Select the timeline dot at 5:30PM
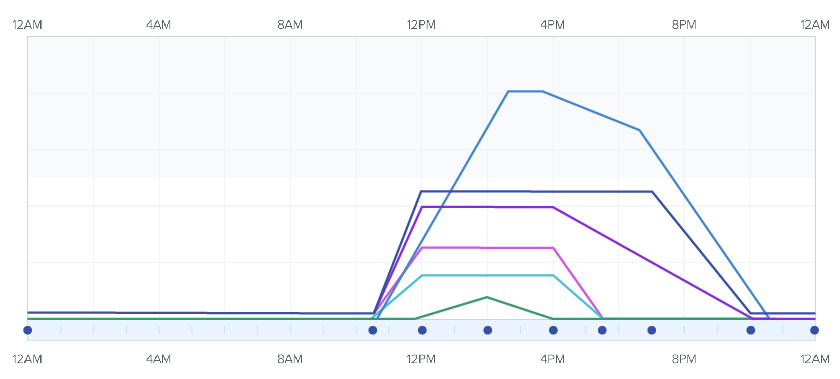The height and width of the screenshot is (379, 840). pyautogui.click(x=602, y=330)
